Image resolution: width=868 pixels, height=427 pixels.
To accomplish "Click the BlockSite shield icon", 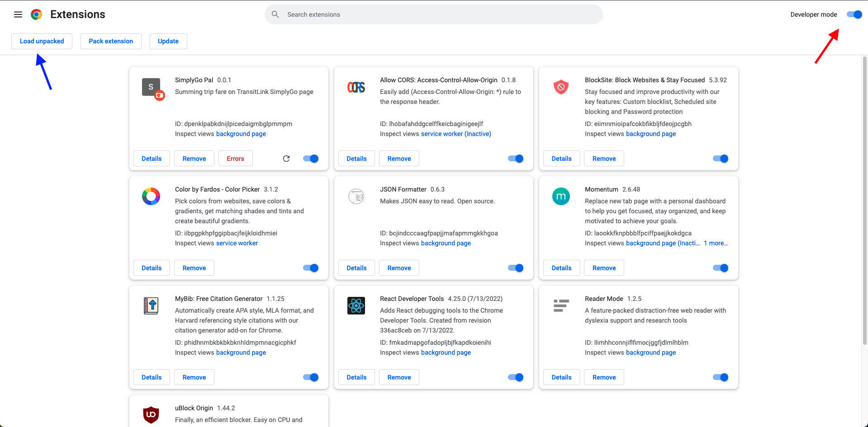I will coord(561,87).
